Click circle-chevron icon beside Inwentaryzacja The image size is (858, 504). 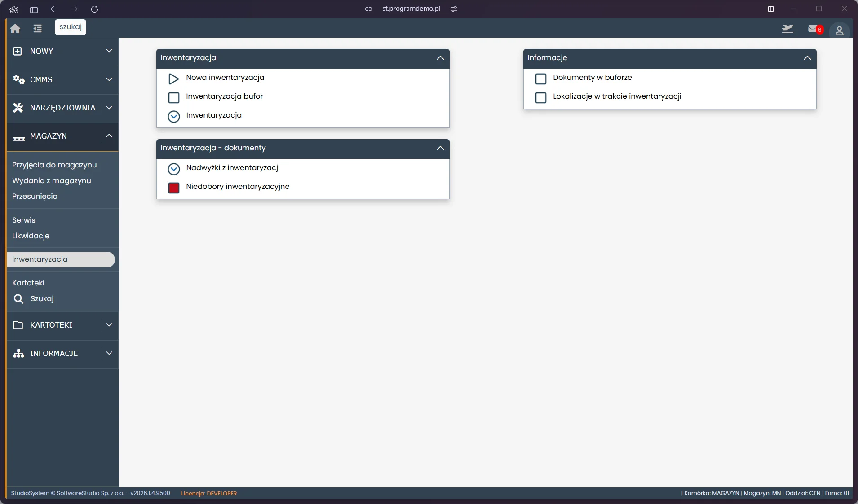(x=174, y=117)
